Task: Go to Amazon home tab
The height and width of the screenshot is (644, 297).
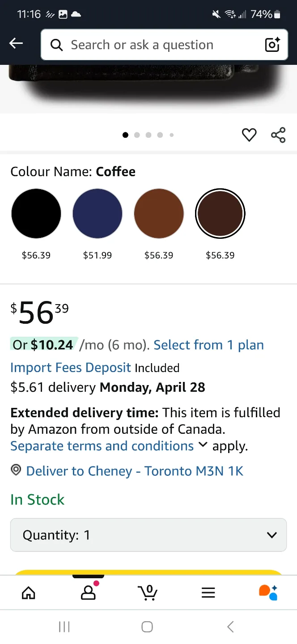Action: pos(29,593)
